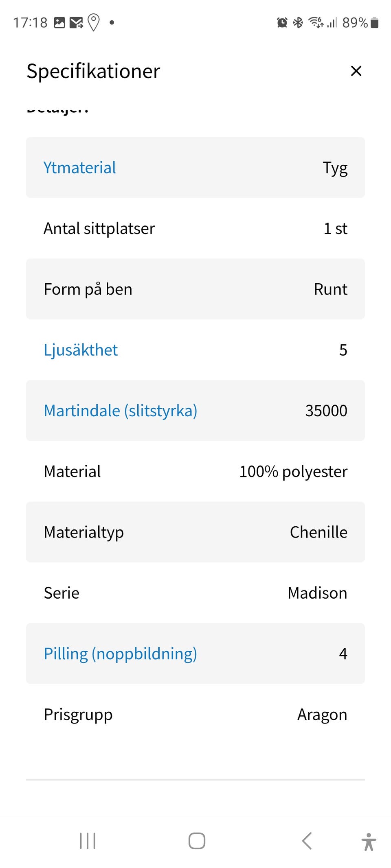Select the Materialtyp Chenille row
The height and width of the screenshot is (868, 391).
195,532
